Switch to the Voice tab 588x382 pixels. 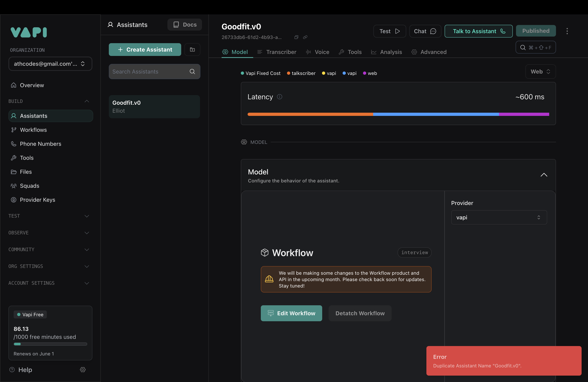(318, 52)
